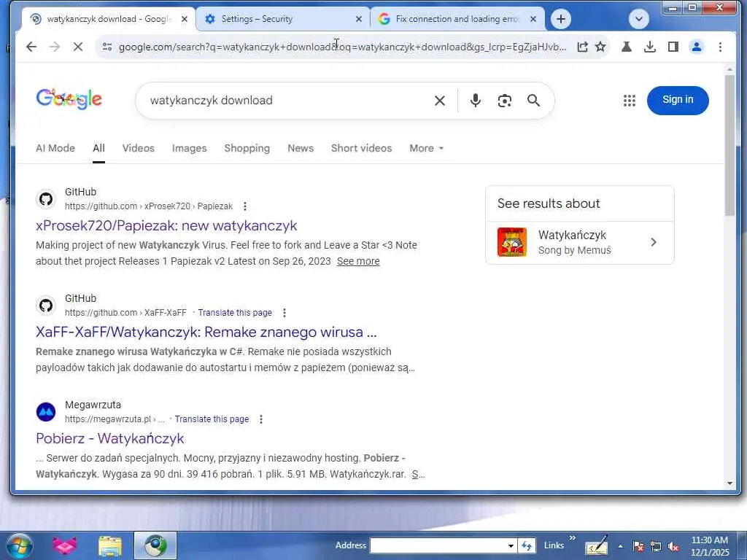Click the muted volume tray icon
747x560 pixels.
pyautogui.click(x=673, y=547)
